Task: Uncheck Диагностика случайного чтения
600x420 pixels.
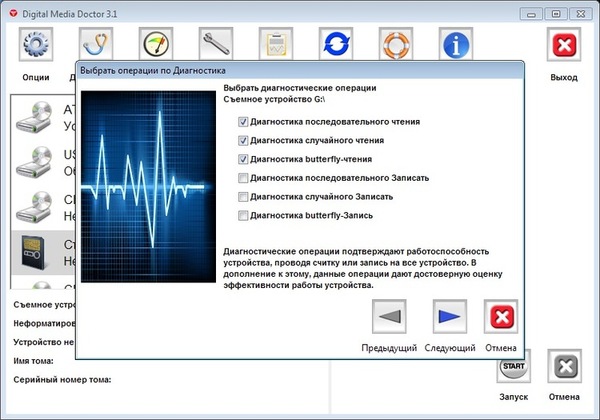Action: click(x=243, y=140)
